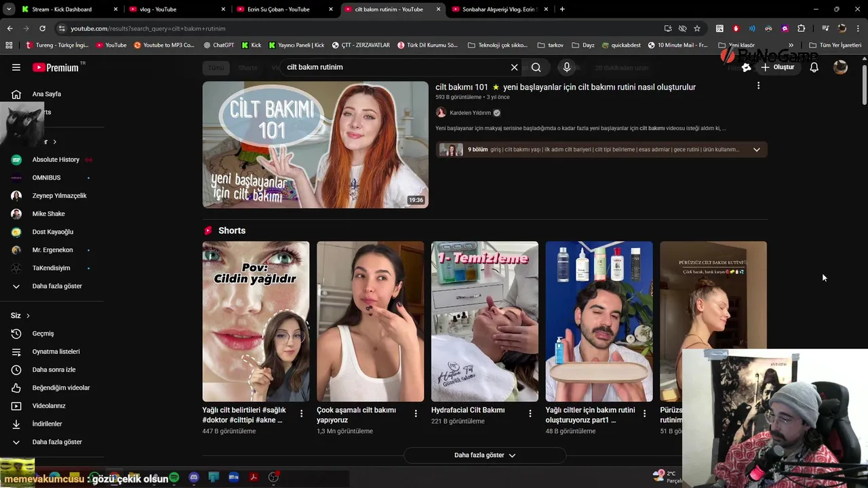Open Dost Kayaoğlu subscription
The height and width of the screenshot is (488, 868).
[x=52, y=232]
